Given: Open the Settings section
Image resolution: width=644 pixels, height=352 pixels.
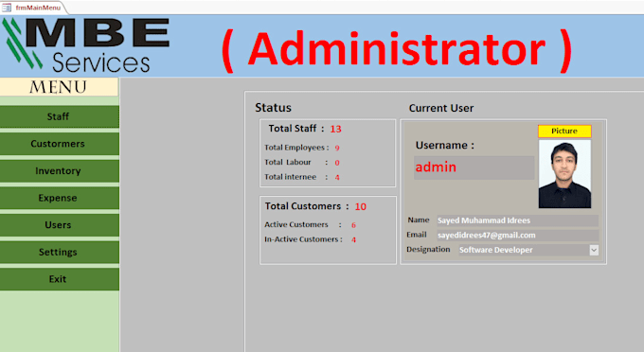Looking at the screenshot, I should [x=60, y=252].
